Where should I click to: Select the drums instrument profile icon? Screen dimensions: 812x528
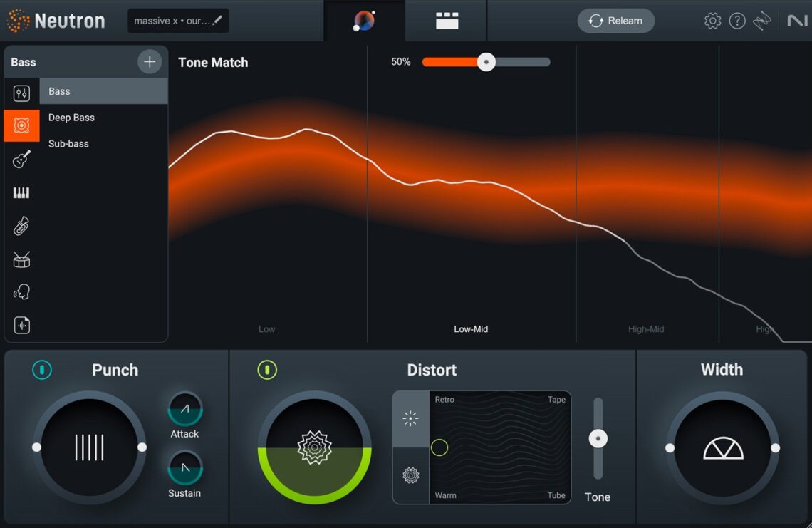click(x=21, y=259)
